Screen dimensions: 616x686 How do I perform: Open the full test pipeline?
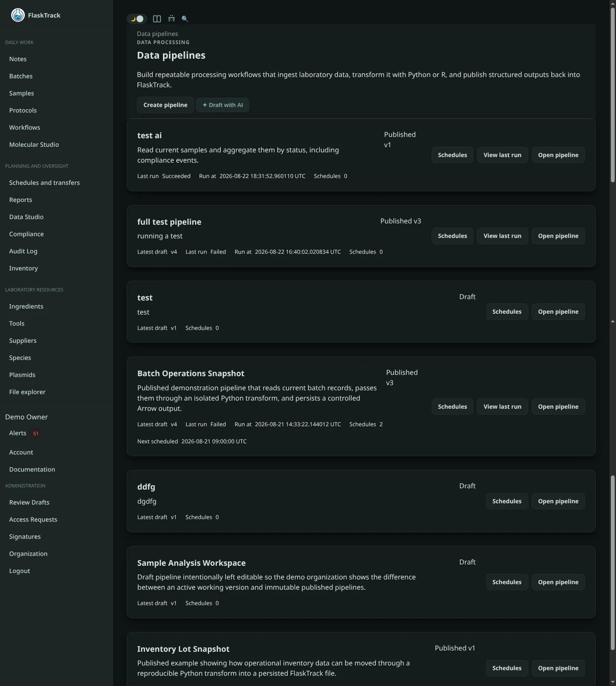(558, 236)
